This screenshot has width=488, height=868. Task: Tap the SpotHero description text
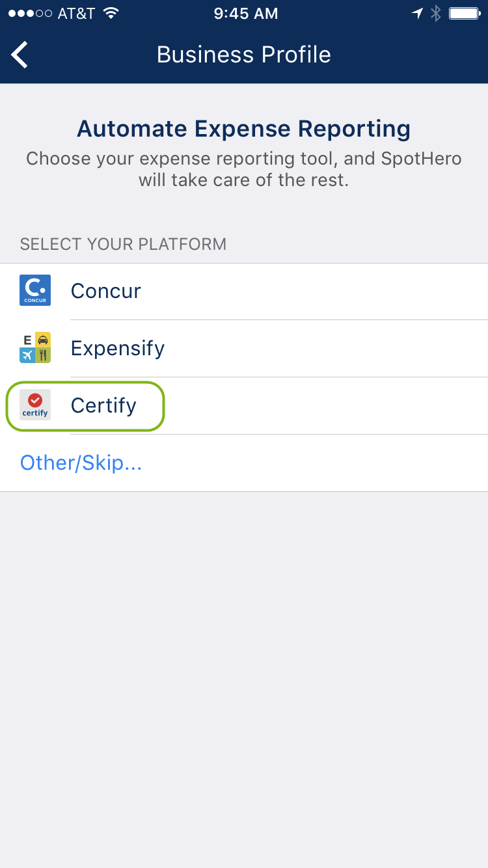[x=244, y=169]
